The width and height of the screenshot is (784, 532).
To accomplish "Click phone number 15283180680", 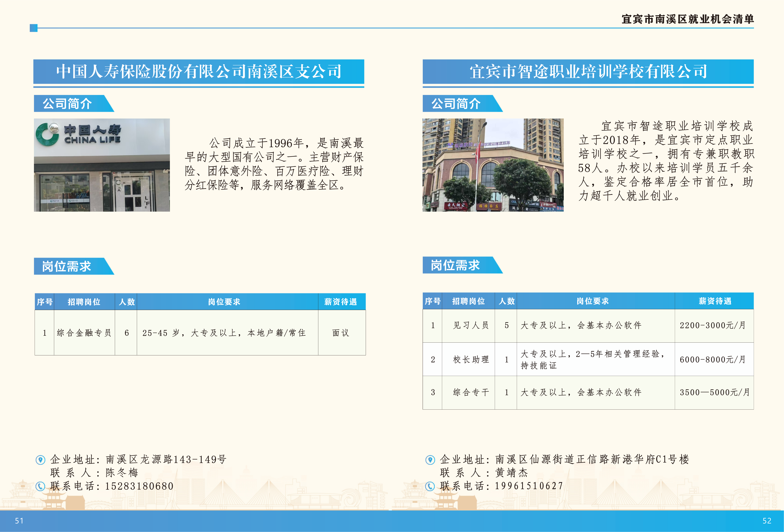I will tap(139, 486).
